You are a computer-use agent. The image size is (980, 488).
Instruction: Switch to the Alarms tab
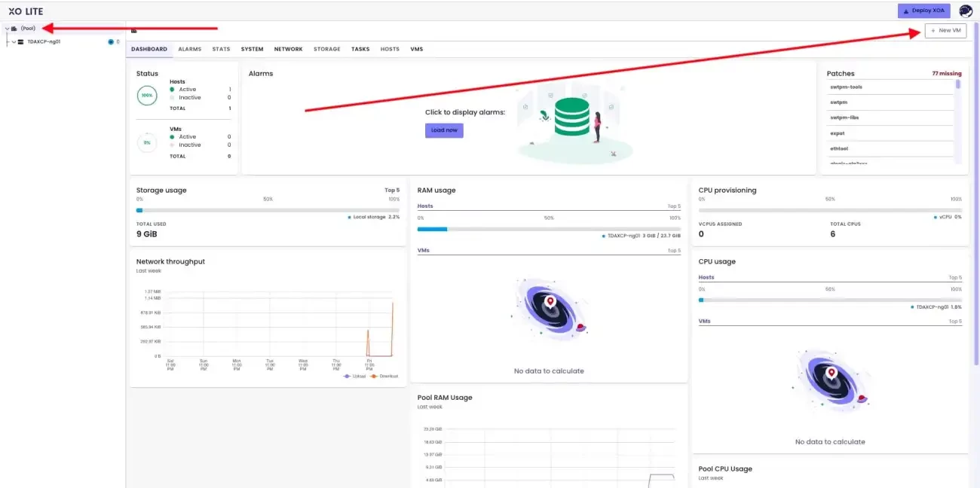pyautogui.click(x=190, y=49)
